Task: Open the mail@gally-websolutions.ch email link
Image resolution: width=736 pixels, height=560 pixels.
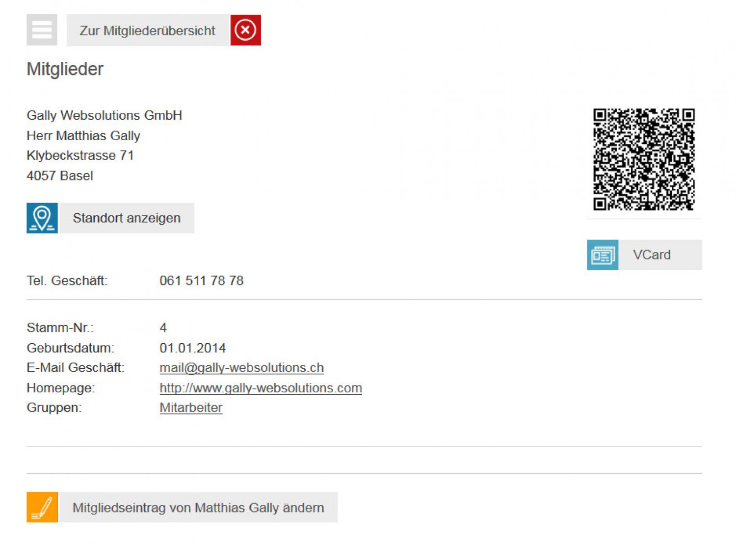Action: (241, 368)
